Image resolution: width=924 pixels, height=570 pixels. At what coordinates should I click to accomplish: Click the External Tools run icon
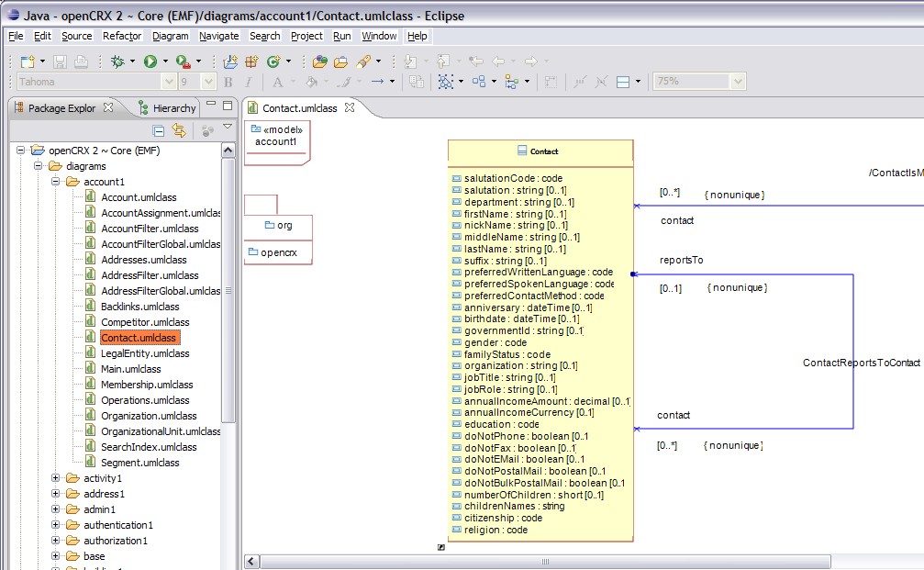click(x=183, y=61)
